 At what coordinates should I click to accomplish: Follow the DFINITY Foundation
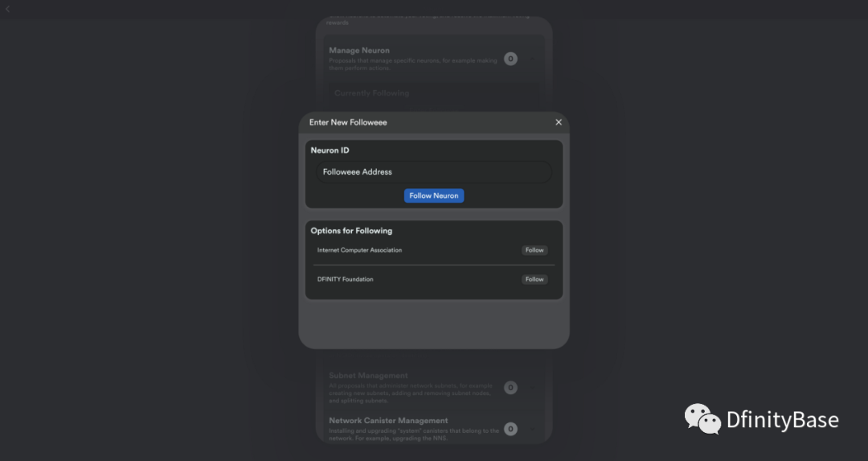(534, 279)
